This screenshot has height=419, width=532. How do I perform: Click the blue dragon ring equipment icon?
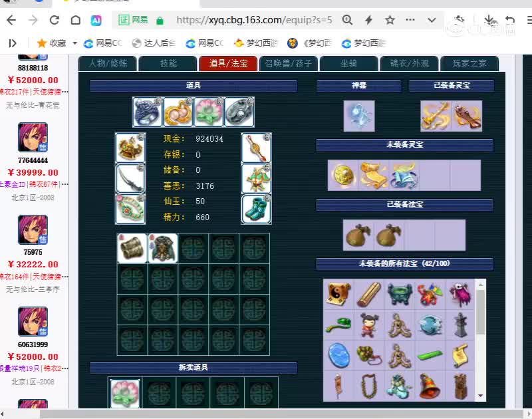click(x=148, y=112)
